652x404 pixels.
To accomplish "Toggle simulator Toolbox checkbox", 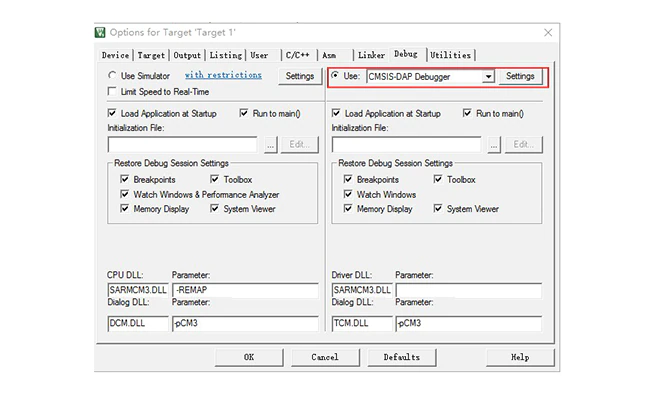I will pyautogui.click(x=215, y=179).
